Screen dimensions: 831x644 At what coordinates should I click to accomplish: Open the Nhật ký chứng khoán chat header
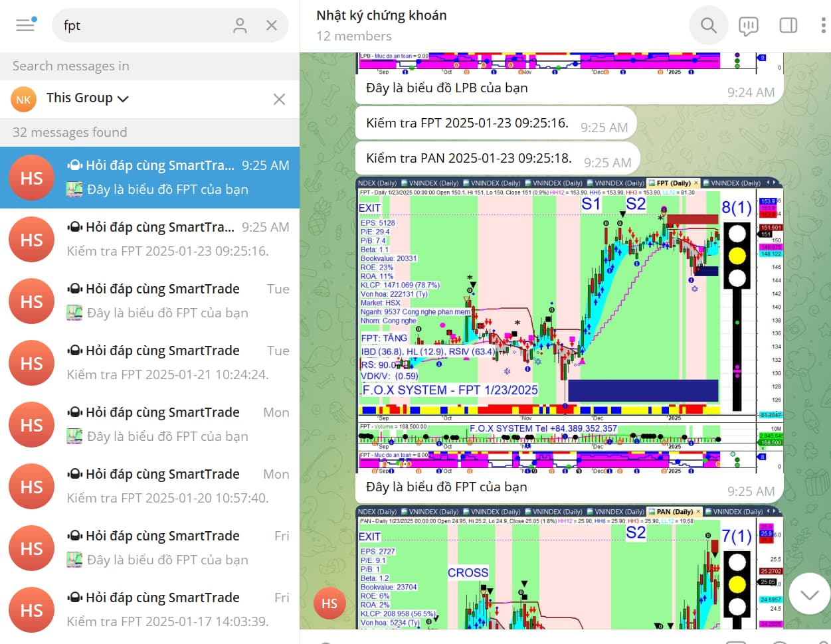point(381,15)
